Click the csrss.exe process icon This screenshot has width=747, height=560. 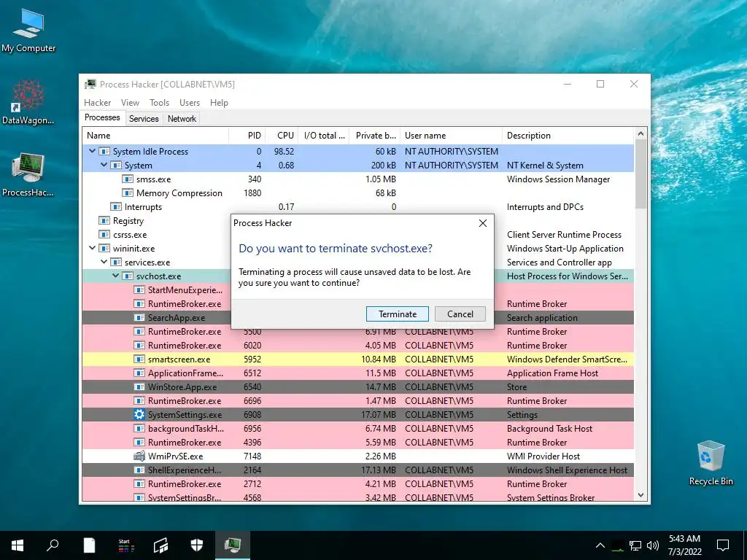[x=104, y=234]
